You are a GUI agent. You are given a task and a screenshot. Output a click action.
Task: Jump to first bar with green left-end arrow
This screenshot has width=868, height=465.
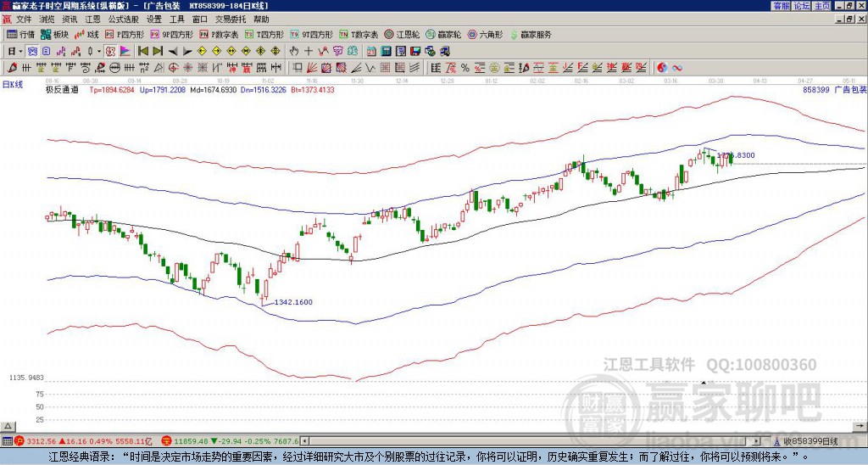(x=142, y=52)
